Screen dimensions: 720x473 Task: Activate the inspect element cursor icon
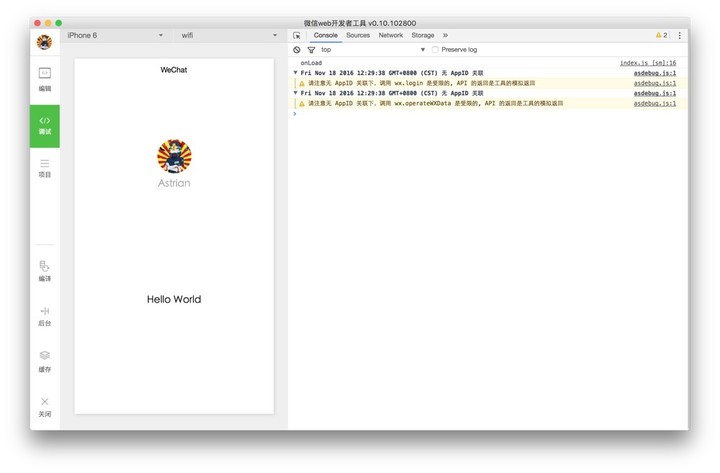(297, 35)
